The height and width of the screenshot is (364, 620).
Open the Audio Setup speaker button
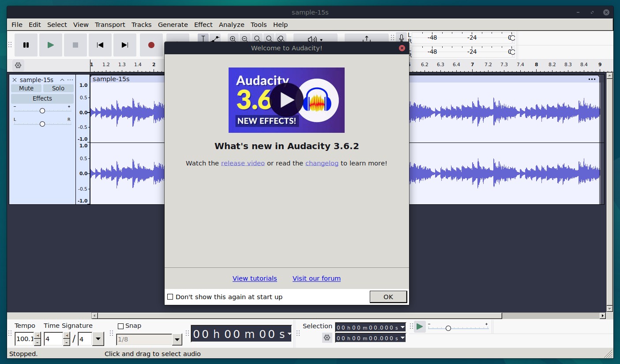tap(315, 38)
